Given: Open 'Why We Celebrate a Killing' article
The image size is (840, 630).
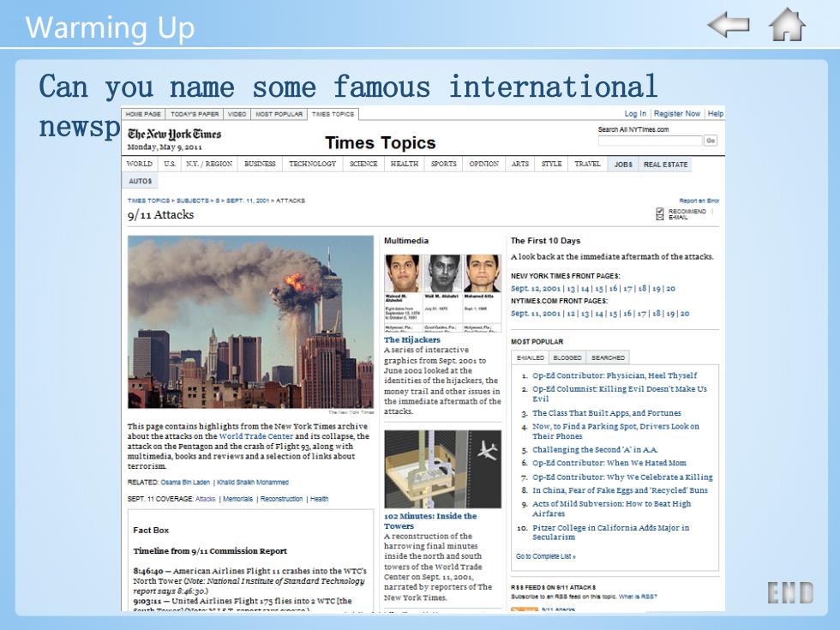Looking at the screenshot, I should click(x=622, y=477).
